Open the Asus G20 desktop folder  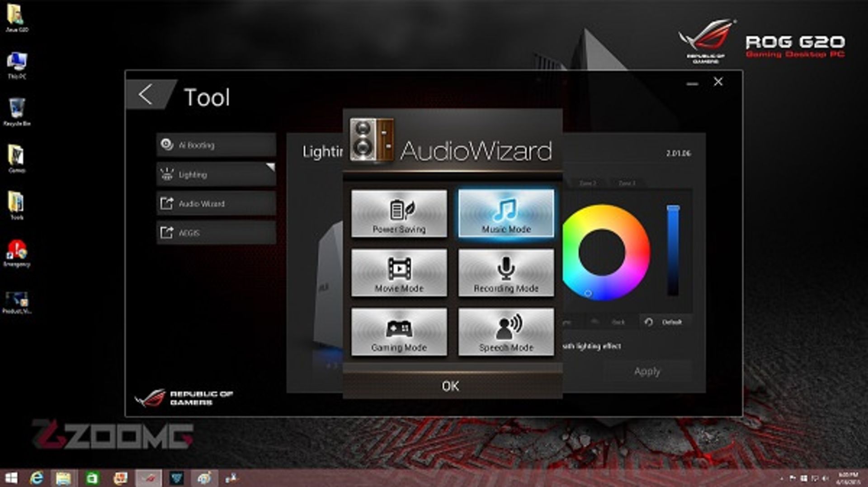[x=17, y=19]
